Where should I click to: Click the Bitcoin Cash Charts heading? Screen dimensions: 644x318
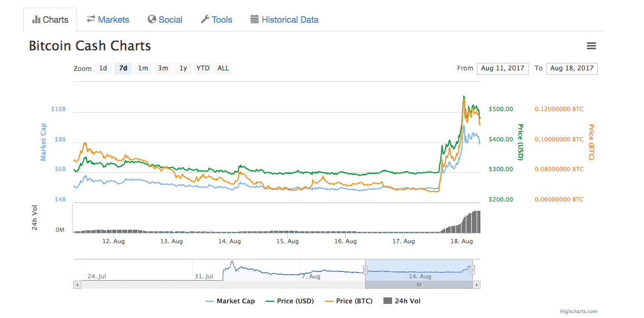[90, 46]
